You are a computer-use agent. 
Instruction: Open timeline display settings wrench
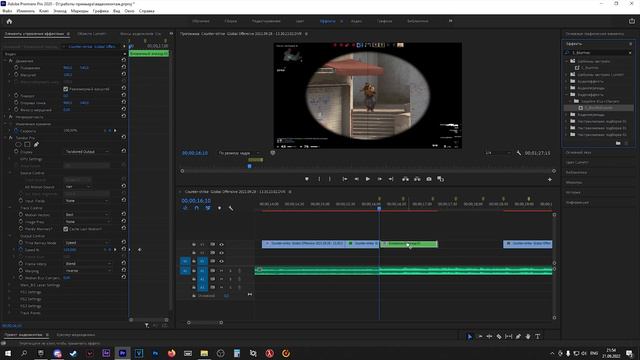point(231,208)
